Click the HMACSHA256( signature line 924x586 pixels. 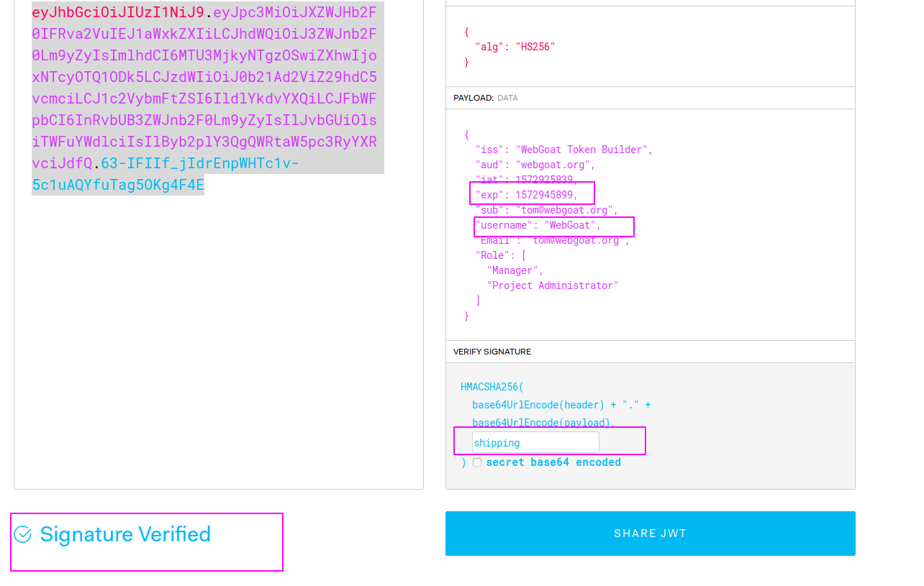pos(492,387)
